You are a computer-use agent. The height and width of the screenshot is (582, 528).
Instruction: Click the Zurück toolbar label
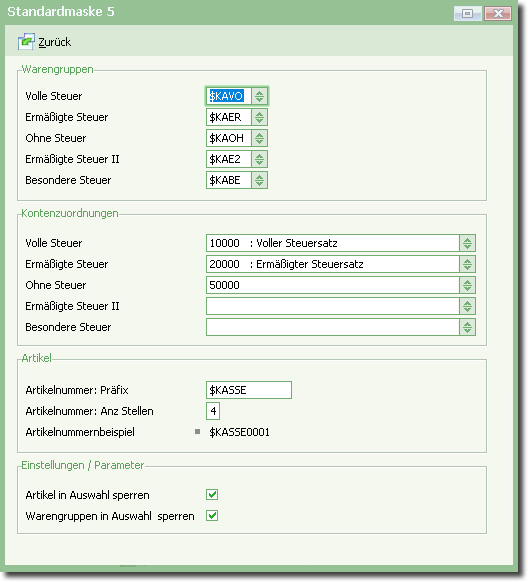(55, 42)
